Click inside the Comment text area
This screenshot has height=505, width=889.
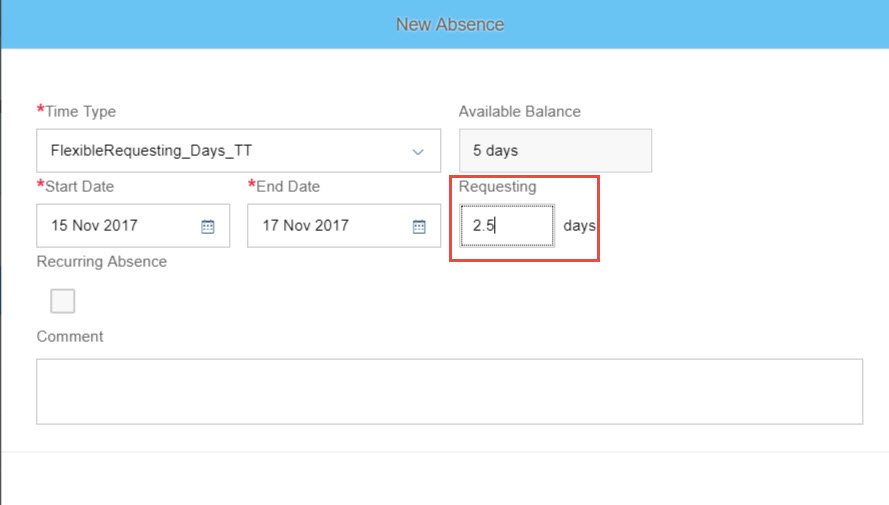pos(450,391)
